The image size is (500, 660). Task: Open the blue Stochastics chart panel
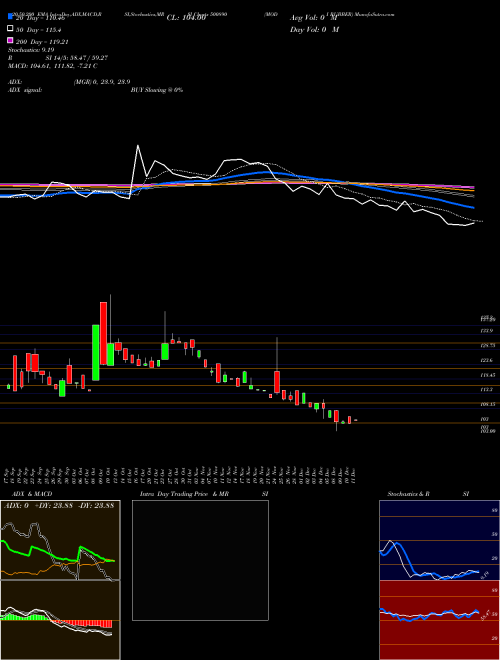coord(439,540)
